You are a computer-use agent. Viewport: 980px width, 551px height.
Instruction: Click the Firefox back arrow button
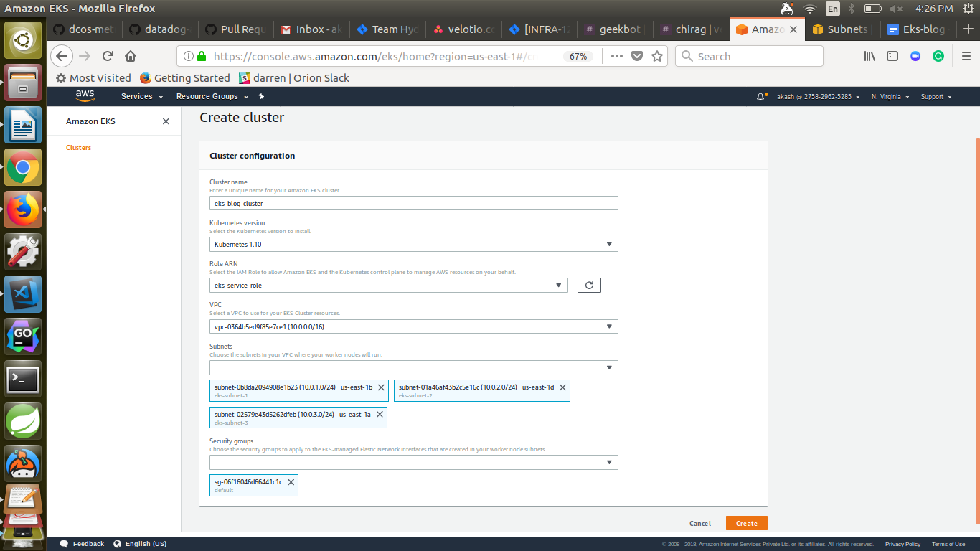tap(62, 56)
